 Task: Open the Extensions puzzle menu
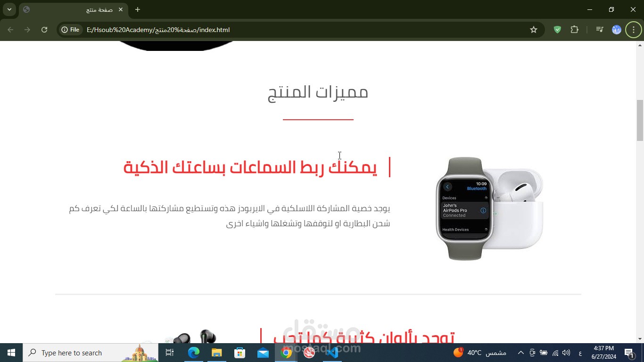(574, 30)
